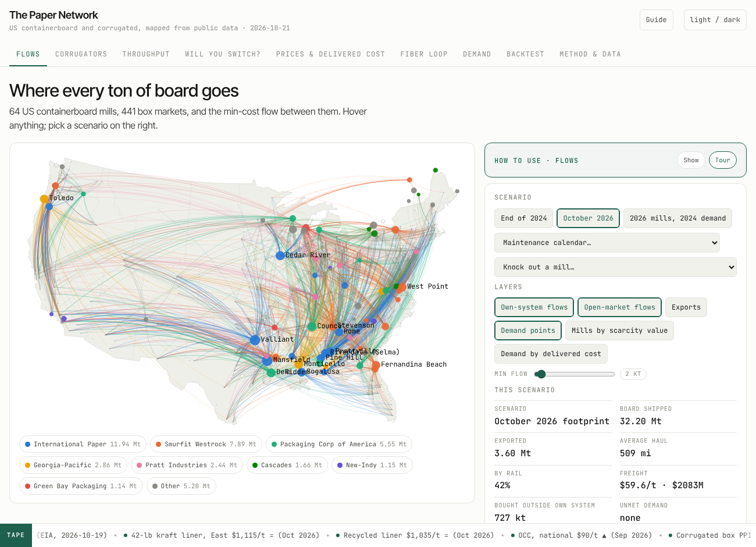Image resolution: width=756 pixels, height=547 pixels.
Task: Enable Mills by scarcity value layer
Action: point(619,331)
